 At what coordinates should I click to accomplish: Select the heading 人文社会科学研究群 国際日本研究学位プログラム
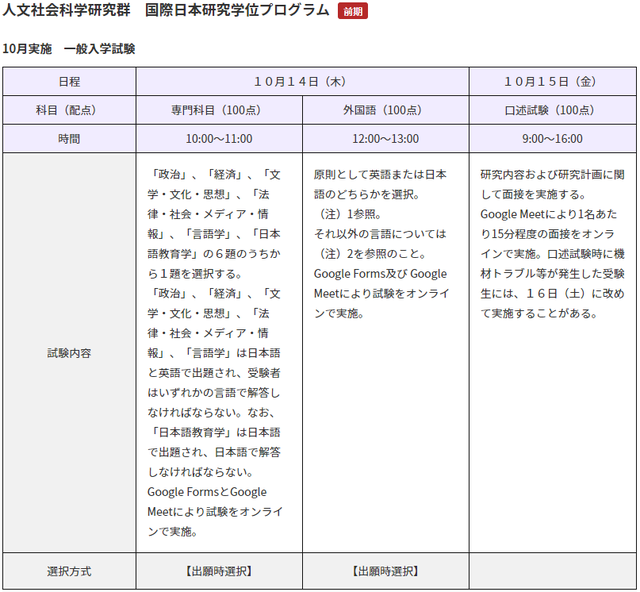click(166, 10)
